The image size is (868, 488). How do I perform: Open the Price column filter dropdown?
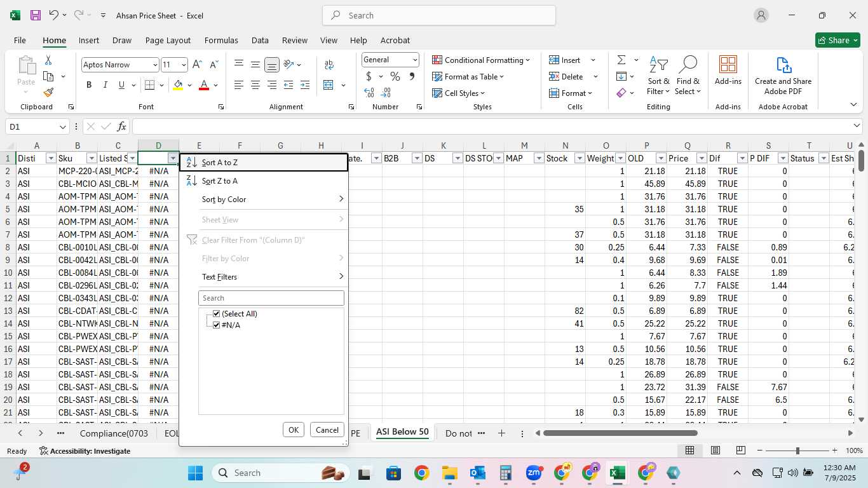702,158
